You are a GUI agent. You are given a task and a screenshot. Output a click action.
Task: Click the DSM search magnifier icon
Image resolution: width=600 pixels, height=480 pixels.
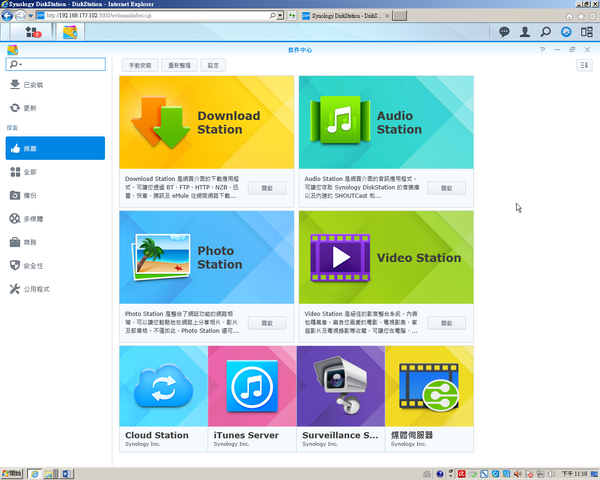(x=546, y=32)
